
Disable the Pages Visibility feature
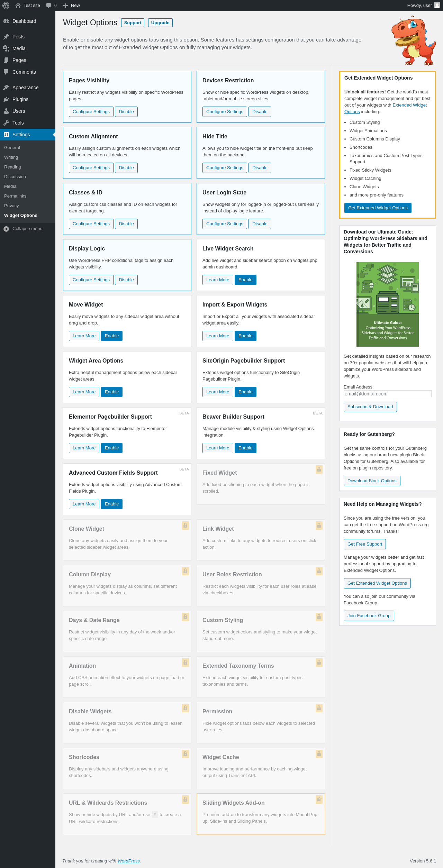(x=126, y=112)
